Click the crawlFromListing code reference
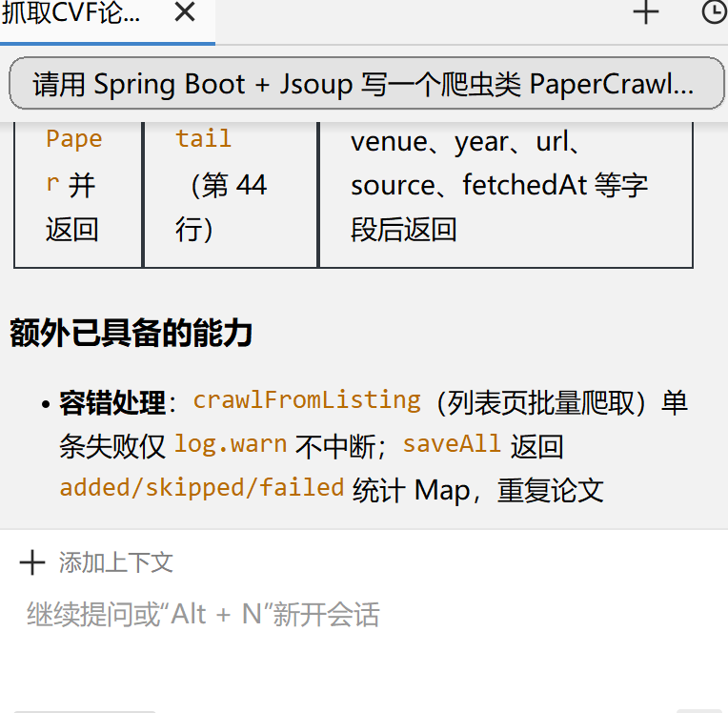This screenshot has width=728, height=713. (307, 400)
